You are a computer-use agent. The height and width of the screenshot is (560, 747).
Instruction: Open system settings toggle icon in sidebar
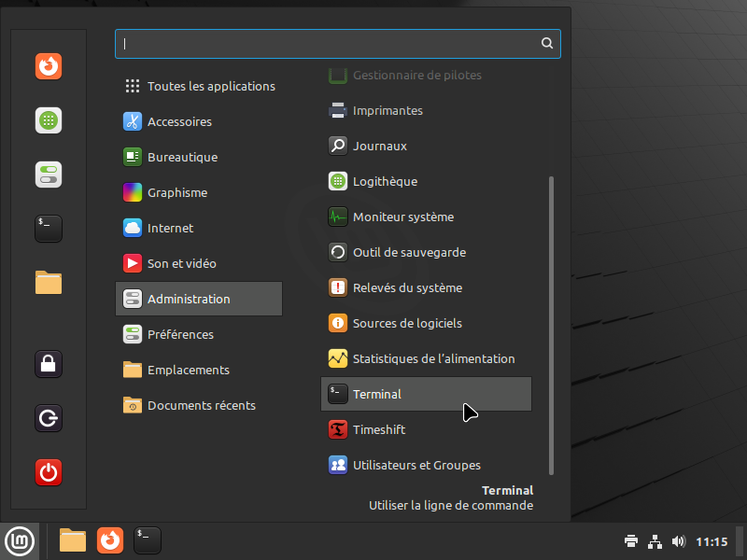(49, 175)
